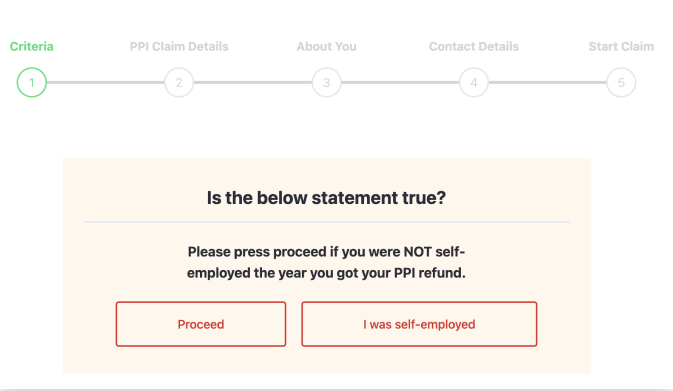This screenshot has width=673, height=391.
Task: Open the Criteria step label
Action: click(x=32, y=46)
